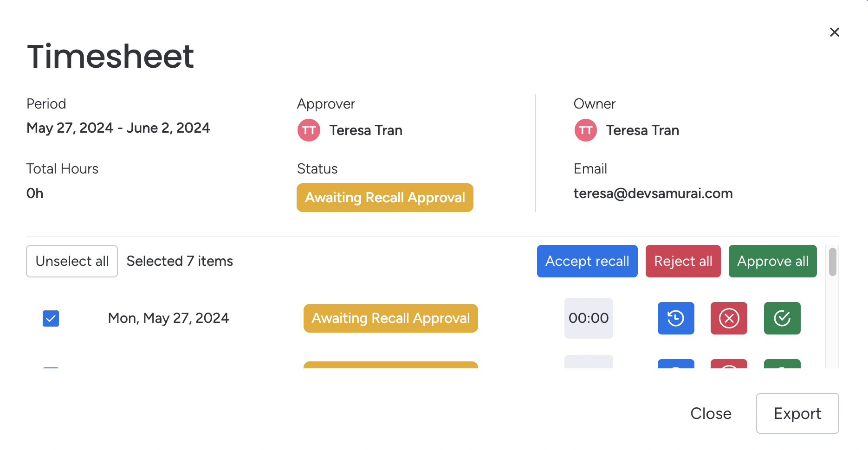Click the Close text button at bottom
The image size is (868, 450).
(711, 413)
